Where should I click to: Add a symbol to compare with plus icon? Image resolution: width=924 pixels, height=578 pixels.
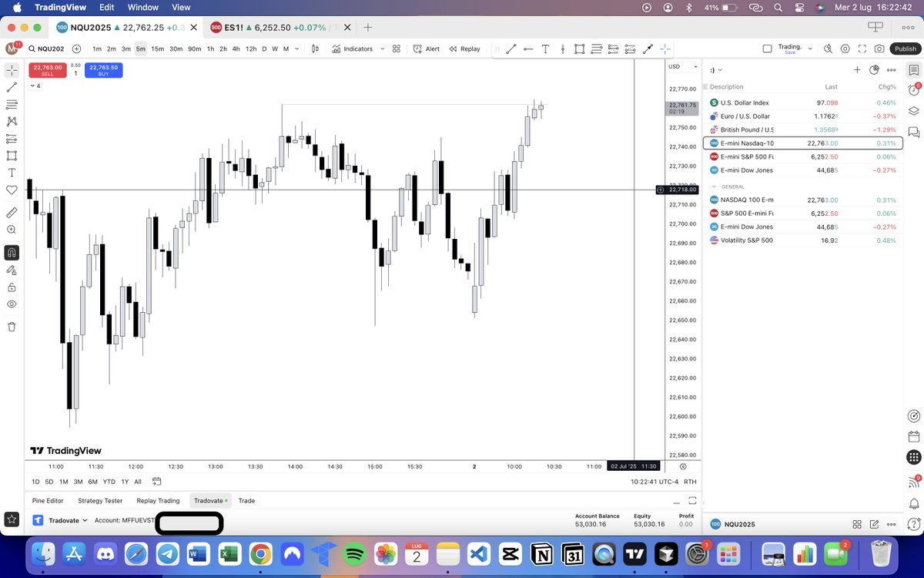click(x=76, y=49)
